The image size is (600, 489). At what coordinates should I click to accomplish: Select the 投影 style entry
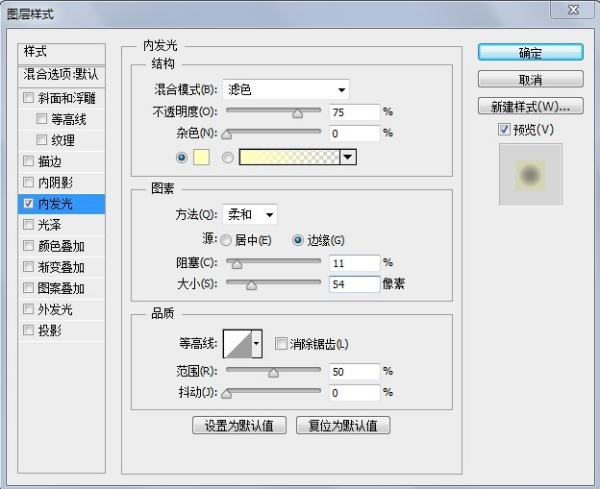click(x=50, y=330)
